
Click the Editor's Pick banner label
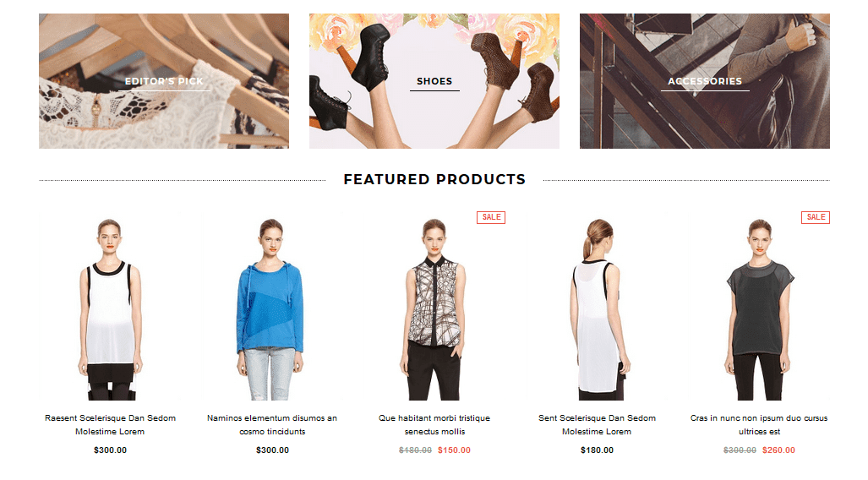click(x=164, y=81)
